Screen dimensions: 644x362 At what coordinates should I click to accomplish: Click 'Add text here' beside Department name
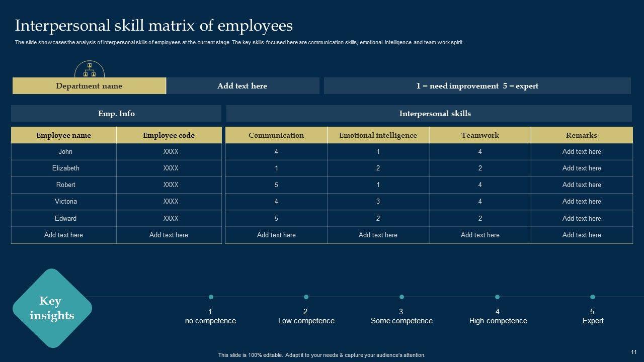pos(242,86)
